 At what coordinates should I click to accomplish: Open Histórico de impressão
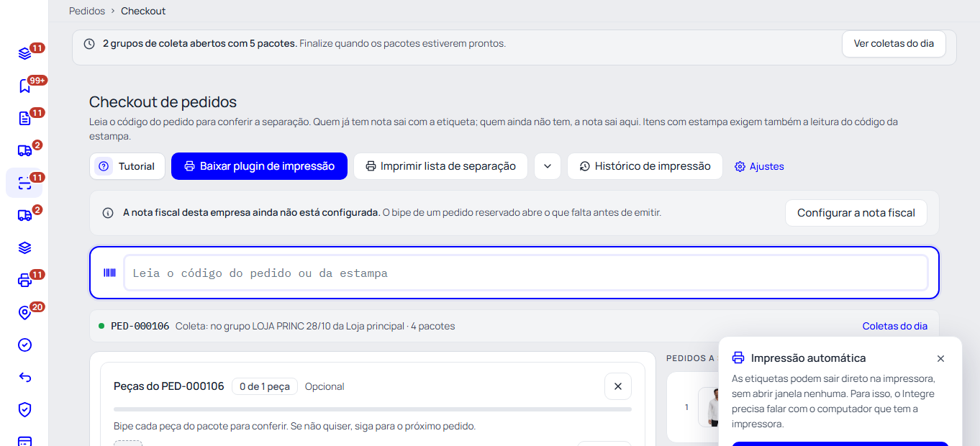coord(645,166)
